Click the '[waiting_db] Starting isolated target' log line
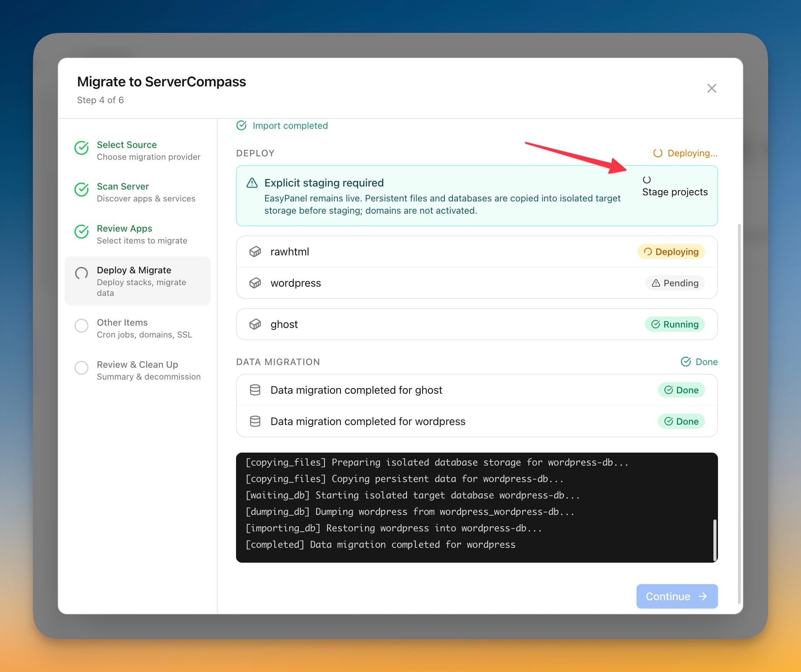The height and width of the screenshot is (672, 801). click(x=412, y=495)
